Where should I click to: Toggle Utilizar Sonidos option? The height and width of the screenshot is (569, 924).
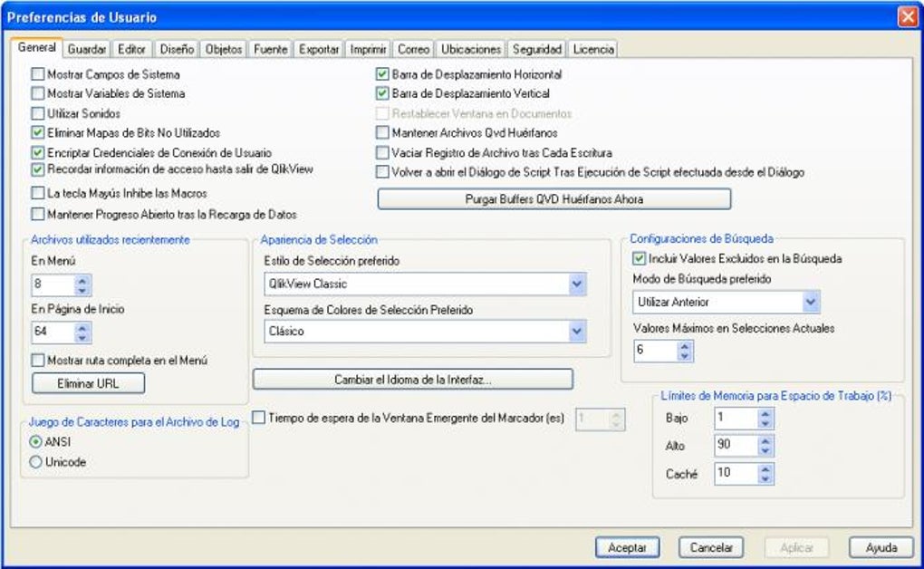coord(38,113)
